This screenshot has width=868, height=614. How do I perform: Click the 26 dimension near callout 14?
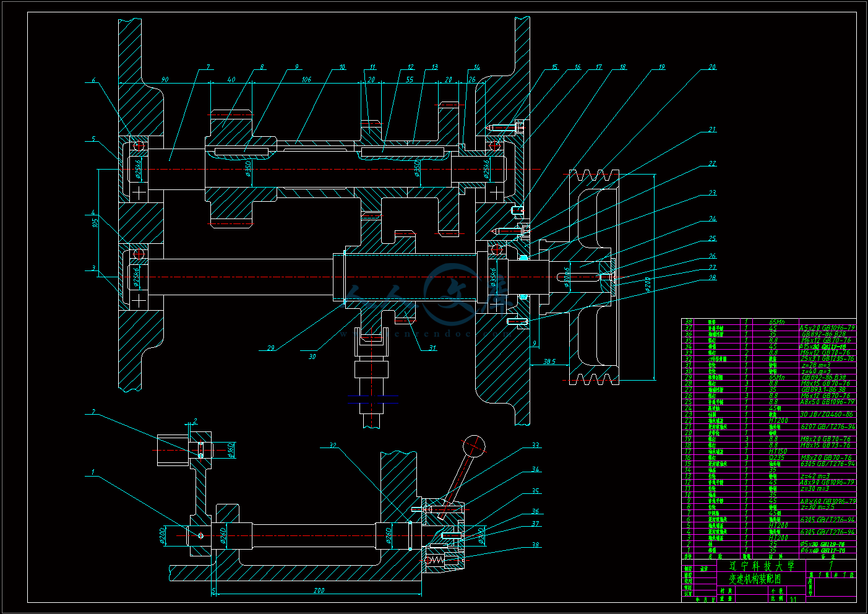coord(472,80)
